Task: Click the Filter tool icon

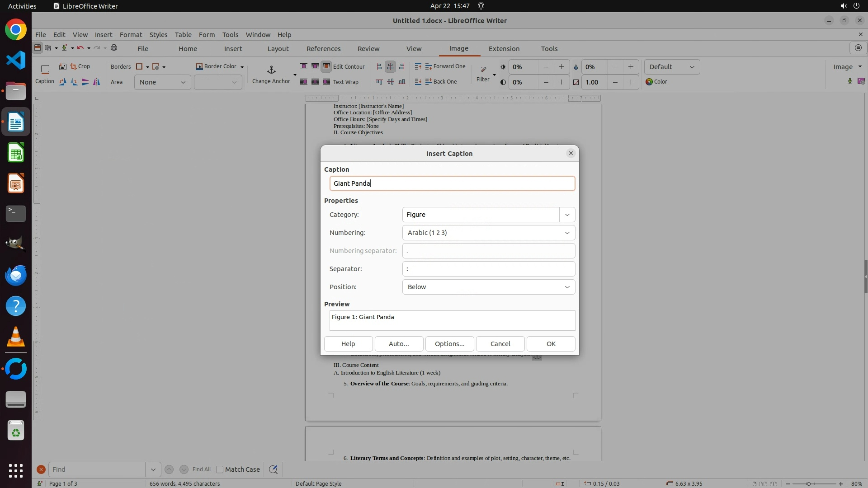Action: 483,70
